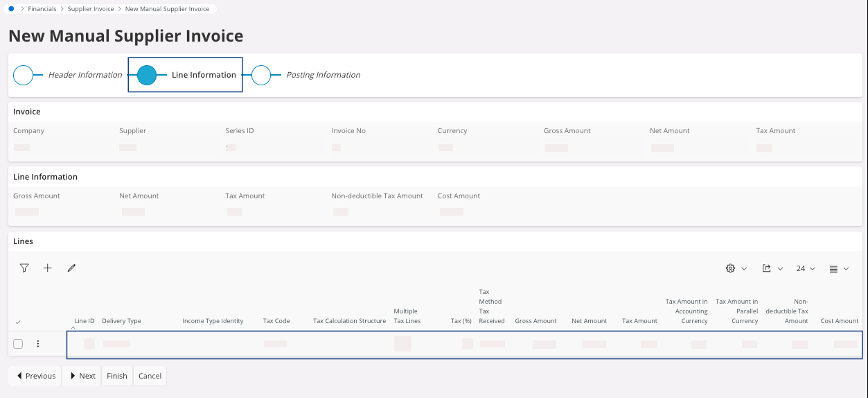Open the filter funnel icon in Lines
868x398 pixels.
point(24,268)
